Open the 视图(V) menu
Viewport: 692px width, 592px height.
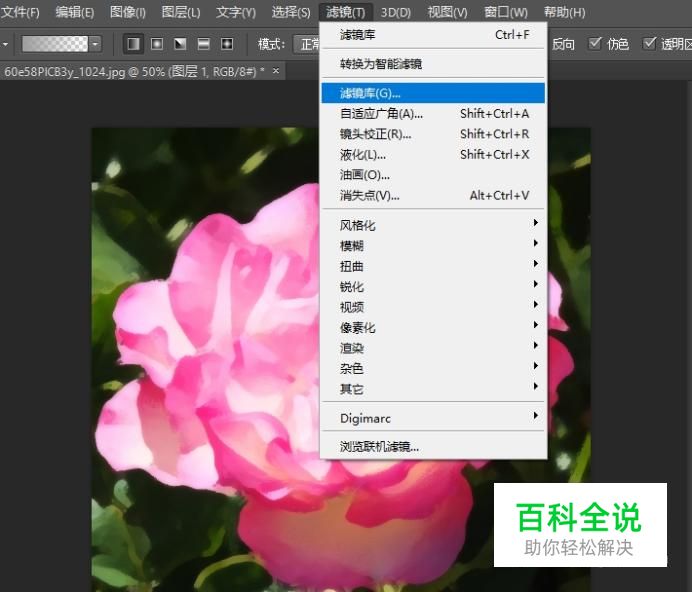click(x=447, y=12)
